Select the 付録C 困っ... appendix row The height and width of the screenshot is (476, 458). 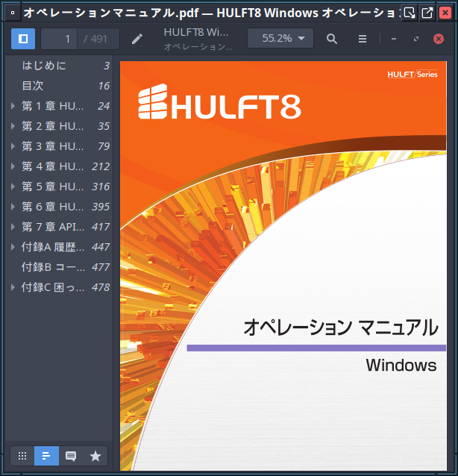coord(59,287)
